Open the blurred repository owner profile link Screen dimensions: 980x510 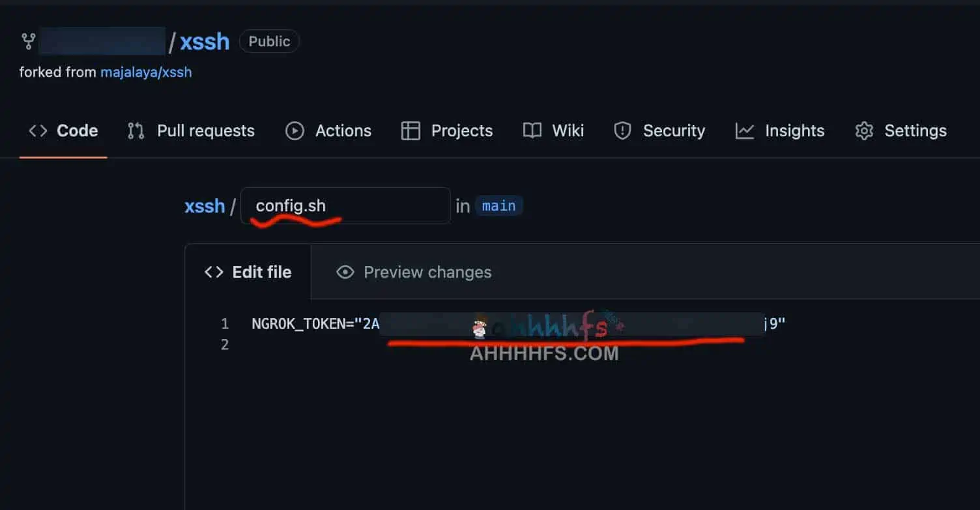[102, 42]
